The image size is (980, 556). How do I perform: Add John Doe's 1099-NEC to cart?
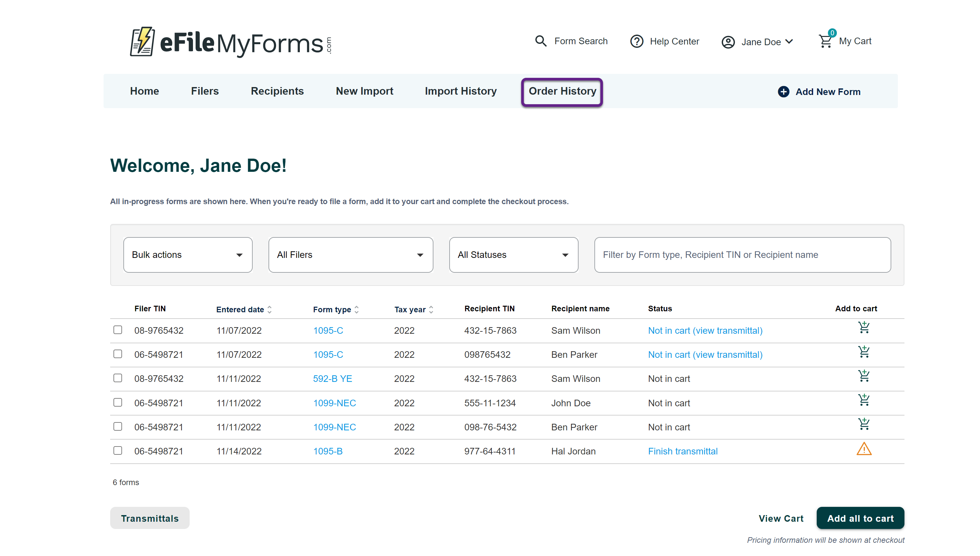(864, 400)
